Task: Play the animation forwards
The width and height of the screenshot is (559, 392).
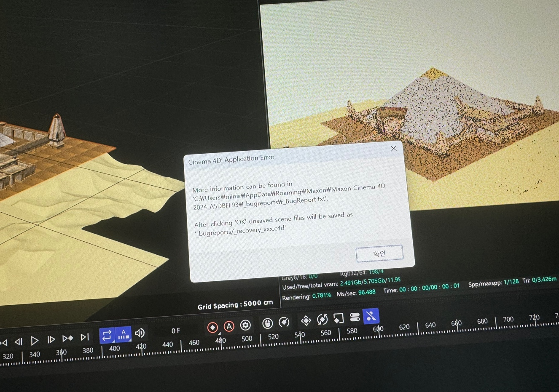Action: 35,340
